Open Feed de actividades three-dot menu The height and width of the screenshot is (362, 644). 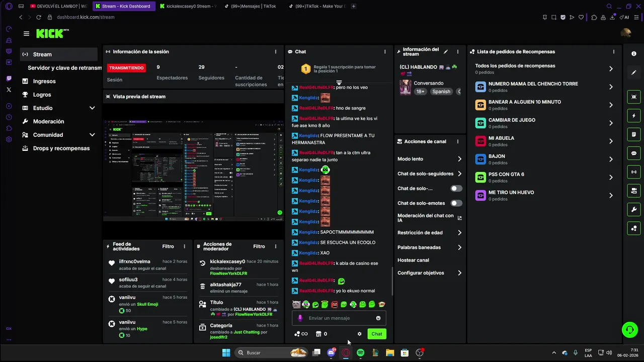(184, 246)
